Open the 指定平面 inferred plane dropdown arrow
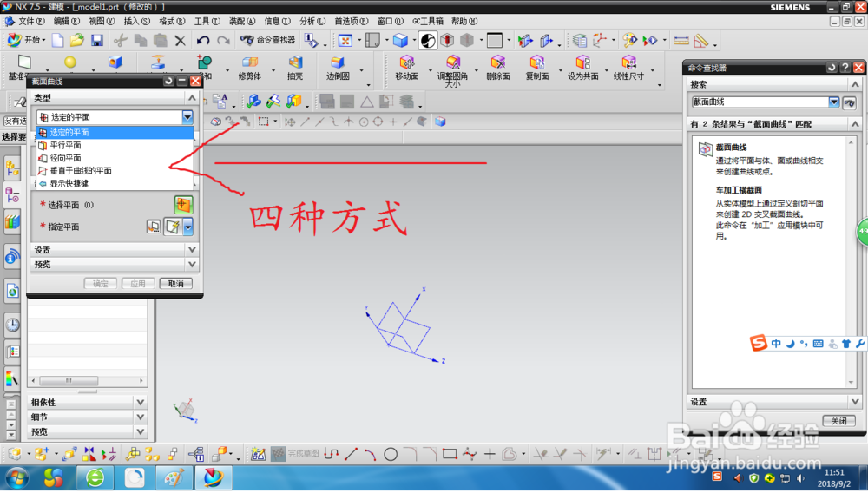Viewport: 868px width, 493px height. [x=188, y=227]
